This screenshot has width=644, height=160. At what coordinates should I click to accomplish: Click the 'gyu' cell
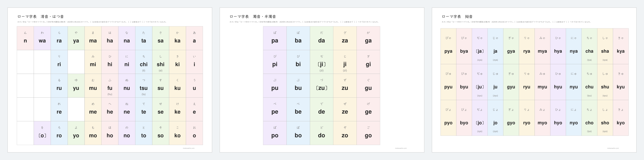click(511, 82)
